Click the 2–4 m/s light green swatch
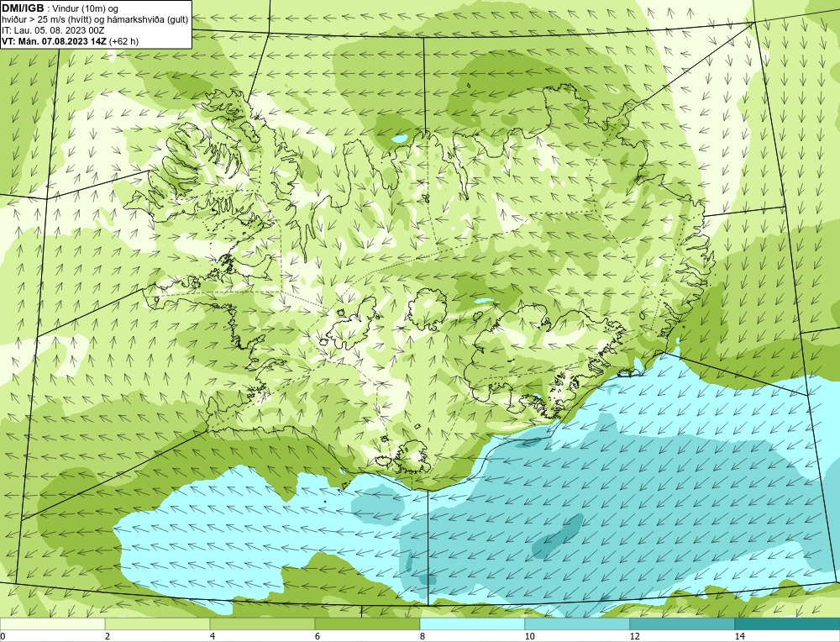This screenshot has width=840, height=642. [158, 624]
